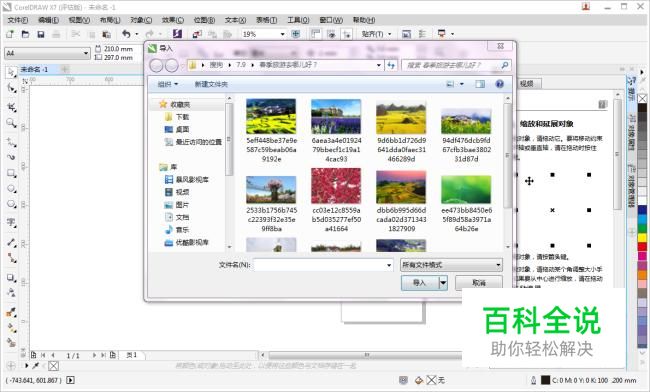Viewport: 650px width, 392px height.
Task: Select the Rectangle tool
Action: click(x=11, y=173)
